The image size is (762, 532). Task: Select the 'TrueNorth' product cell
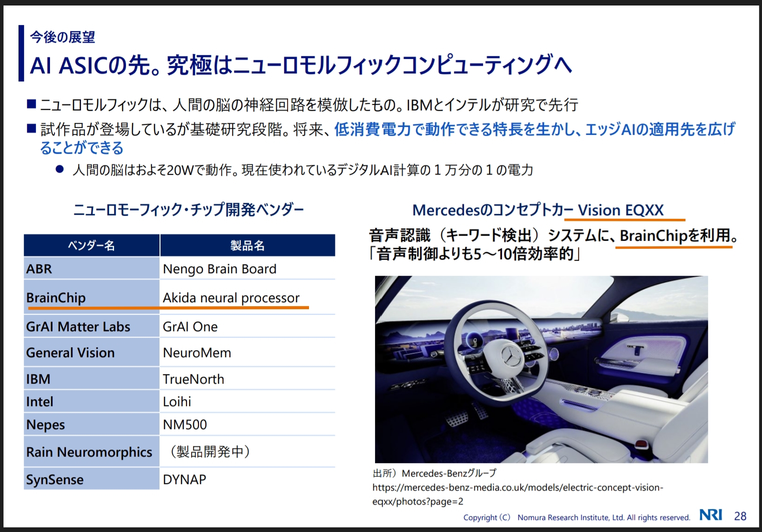tap(247, 379)
